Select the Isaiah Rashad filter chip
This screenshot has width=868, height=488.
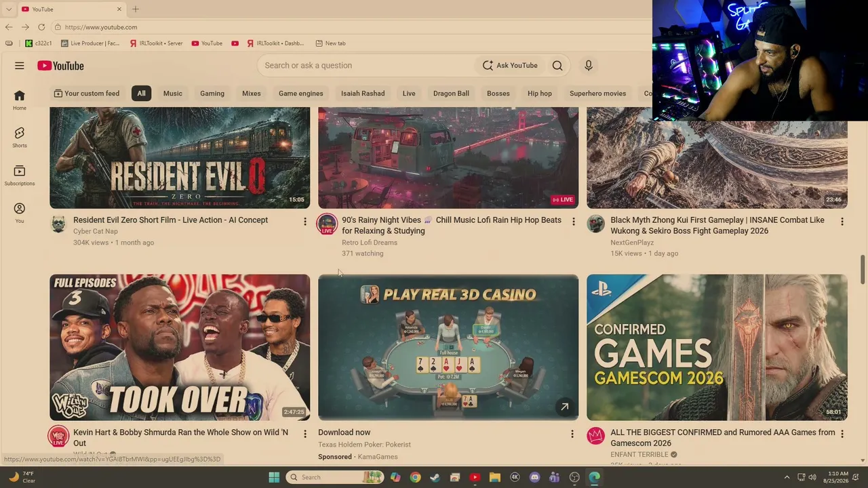coord(363,94)
